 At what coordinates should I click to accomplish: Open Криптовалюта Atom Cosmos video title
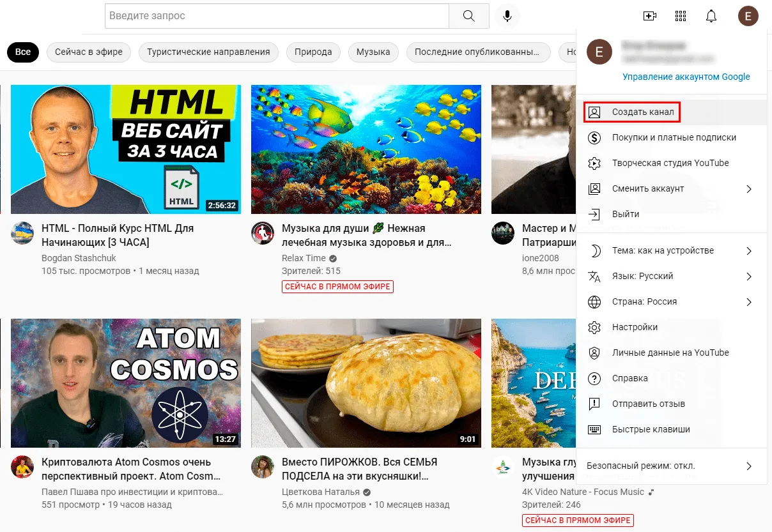131,469
